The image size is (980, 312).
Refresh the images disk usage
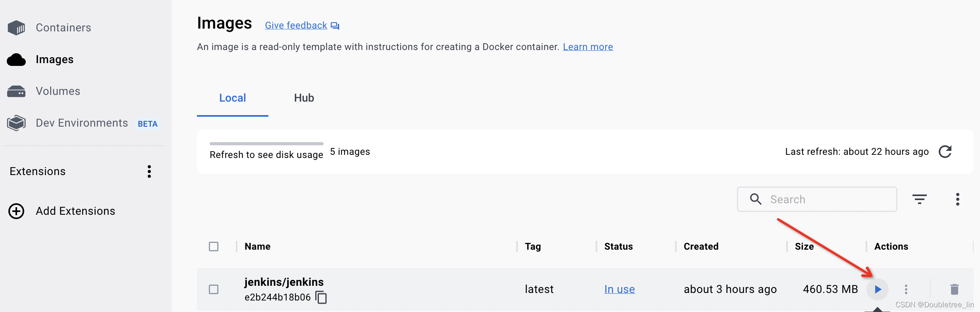click(x=945, y=152)
